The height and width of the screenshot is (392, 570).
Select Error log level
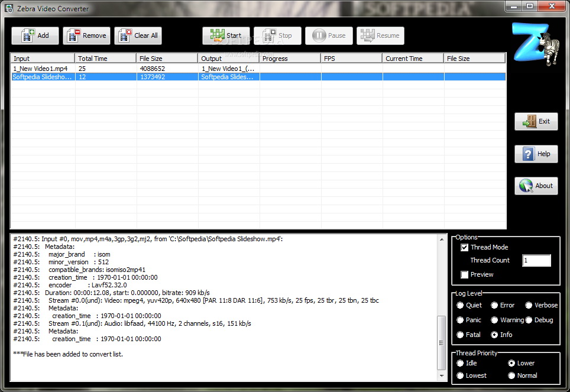point(494,305)
